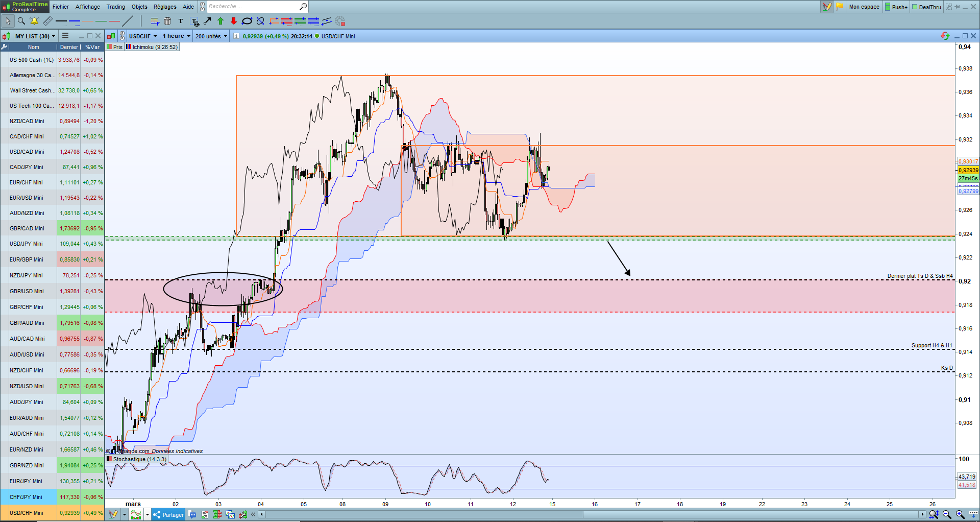Viewport: 980px width, 522px height.
Task: Select the crossed ellipse cycle tool
Action: point(260,21)
